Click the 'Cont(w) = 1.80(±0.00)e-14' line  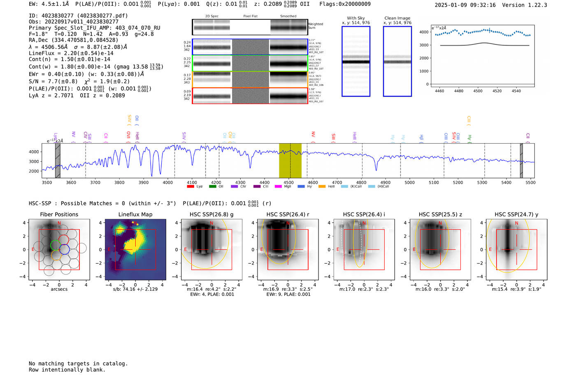tap(70, 67)
